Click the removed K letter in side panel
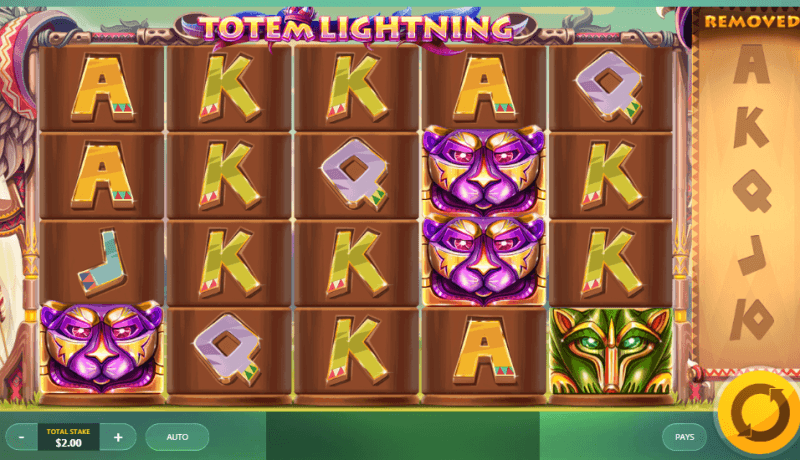 coord(750,127)
